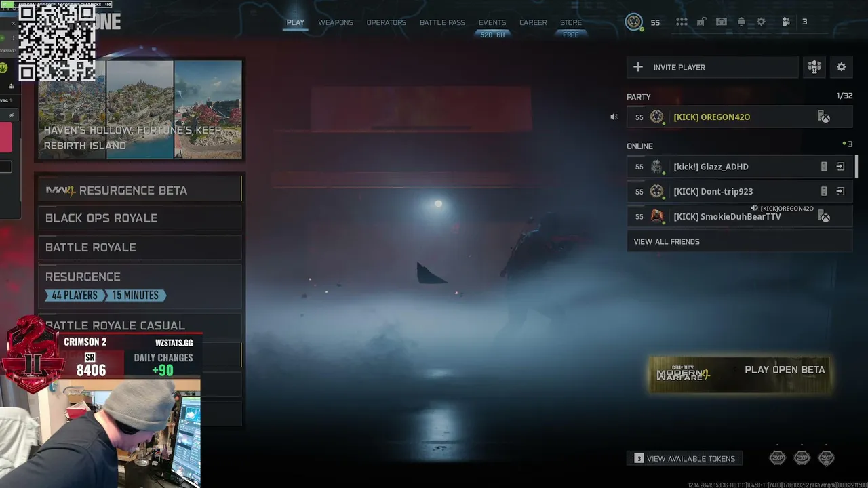Switch to the Play tab
This screenshot has height=488, width=868.
point(296,22)
